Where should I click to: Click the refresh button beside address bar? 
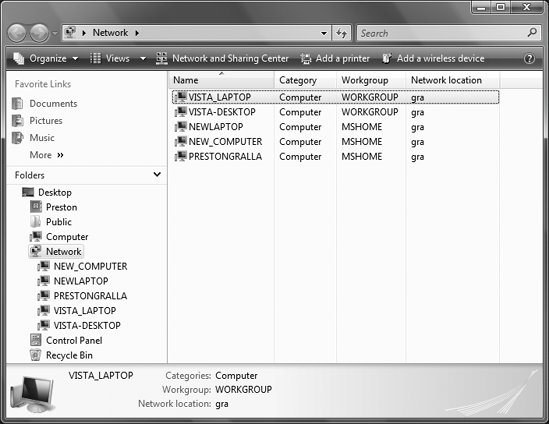click(341, 33)
